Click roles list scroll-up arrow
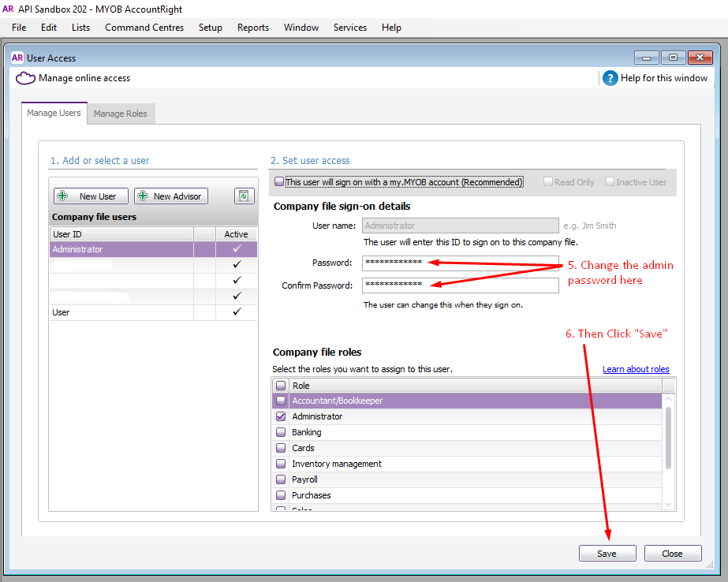 pyautogui.click(x=668, y=399)
